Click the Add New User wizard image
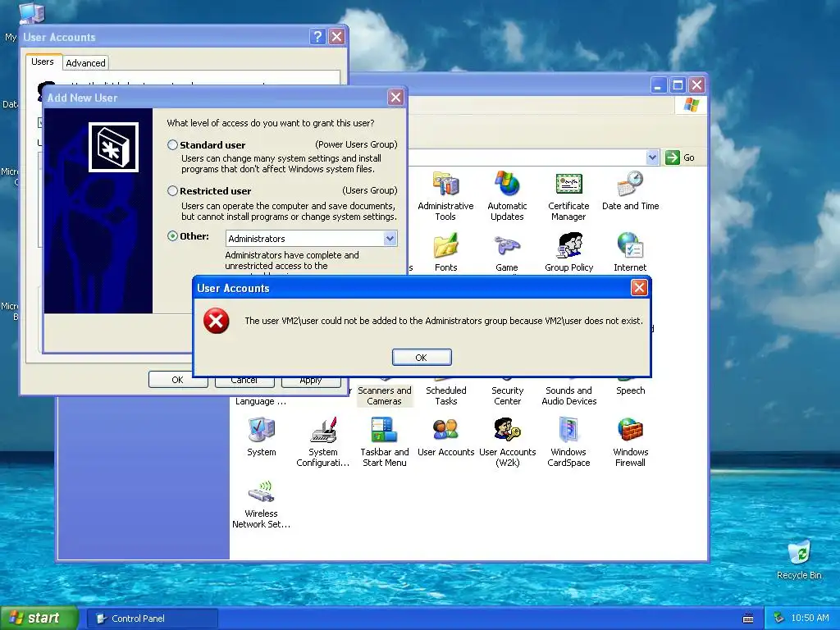840x630 pixels. 98,211
